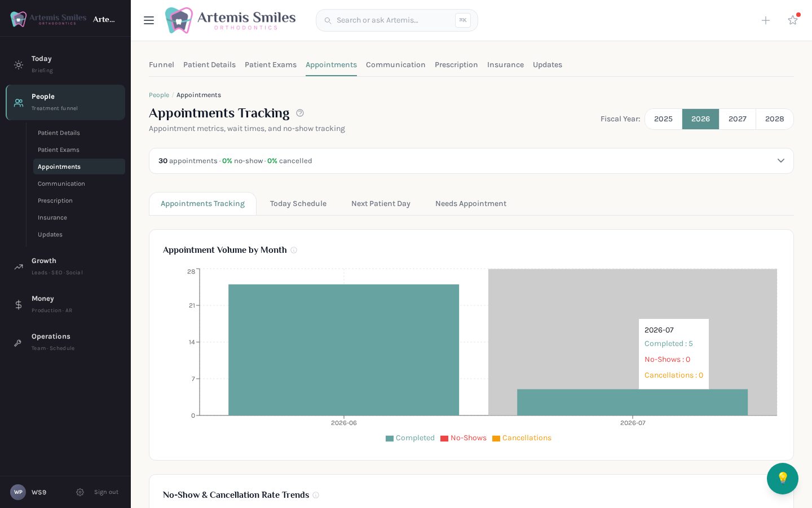Select fiscal year 2026
This screenshot has width=812, height=508.
point(700,119)
